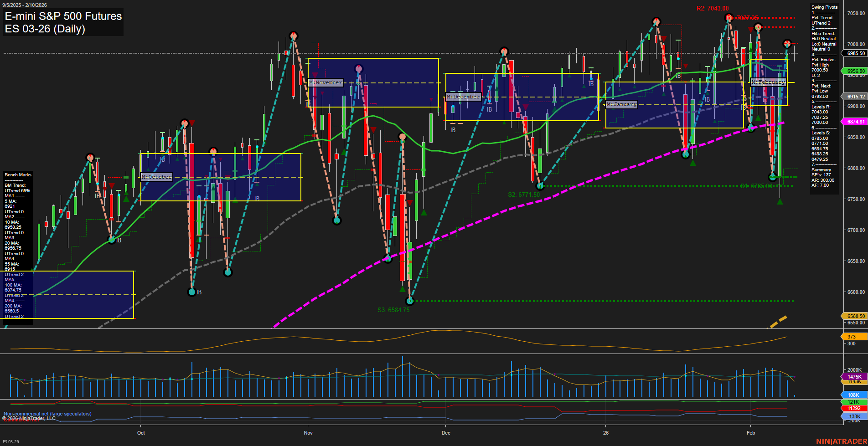This screenshot has width=868, height=446.
Task: Click the green up-triangle below the S3 support line
Action: [x=403, y=289]
